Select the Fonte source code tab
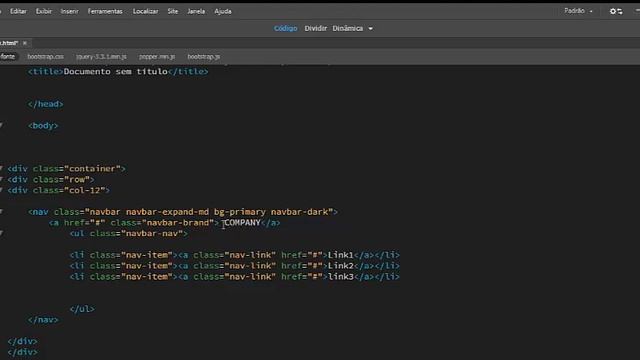Viewport: 640px width, 360px height. (x=7, y=57)
